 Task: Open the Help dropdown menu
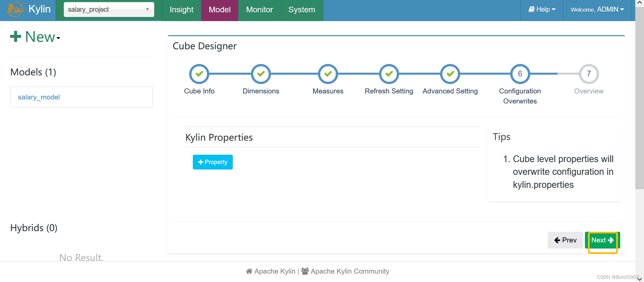tap(542, 9)
